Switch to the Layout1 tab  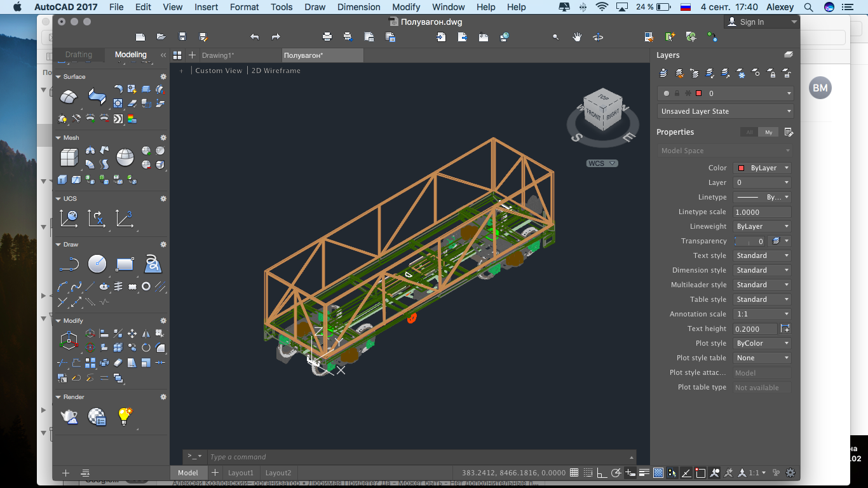coord(241,473)
